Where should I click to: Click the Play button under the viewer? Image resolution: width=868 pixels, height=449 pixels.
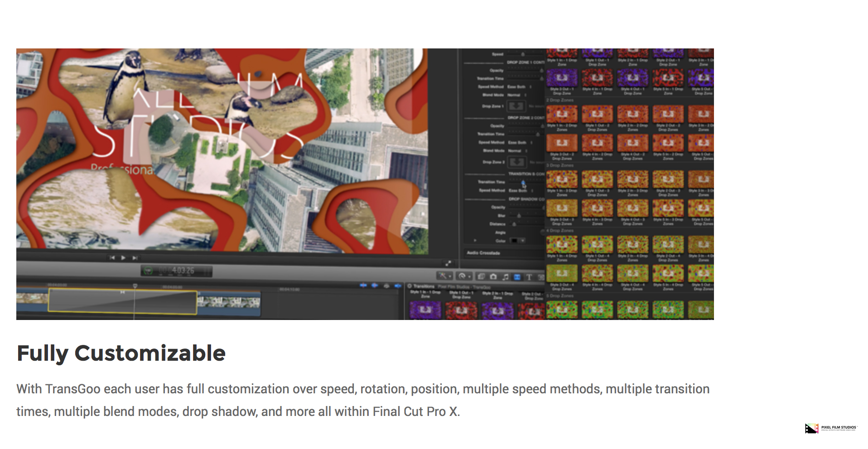click(123, 258)
